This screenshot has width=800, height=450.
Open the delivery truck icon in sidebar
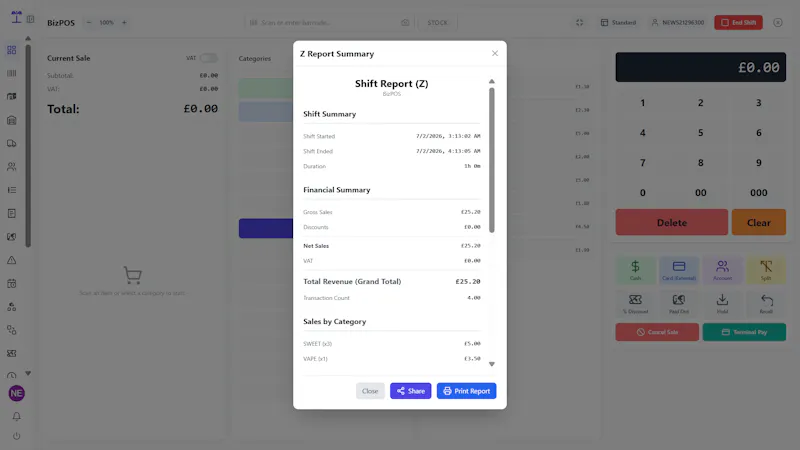[x=12, y=143]
